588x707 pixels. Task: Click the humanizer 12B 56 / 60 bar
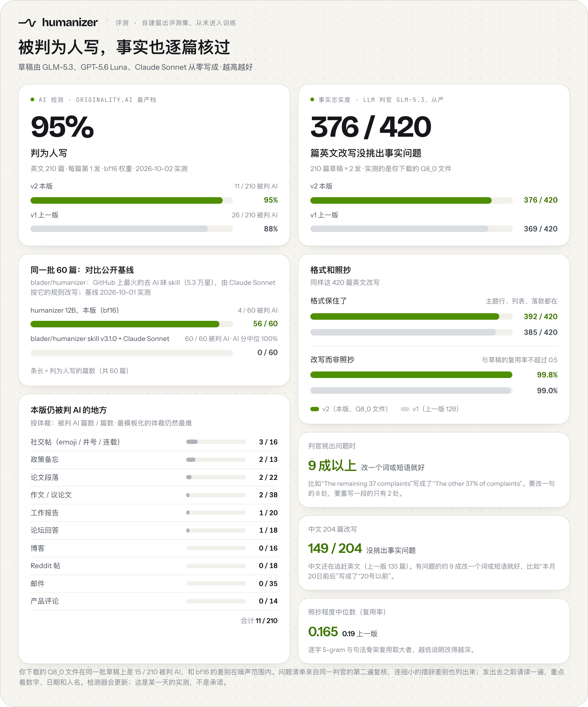point(131,324)
